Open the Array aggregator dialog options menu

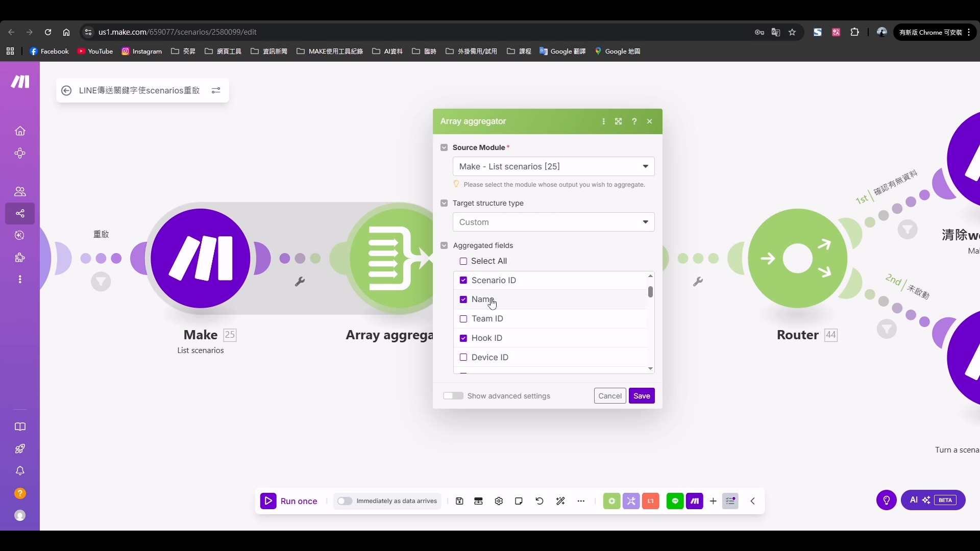(x=603, y=121)
